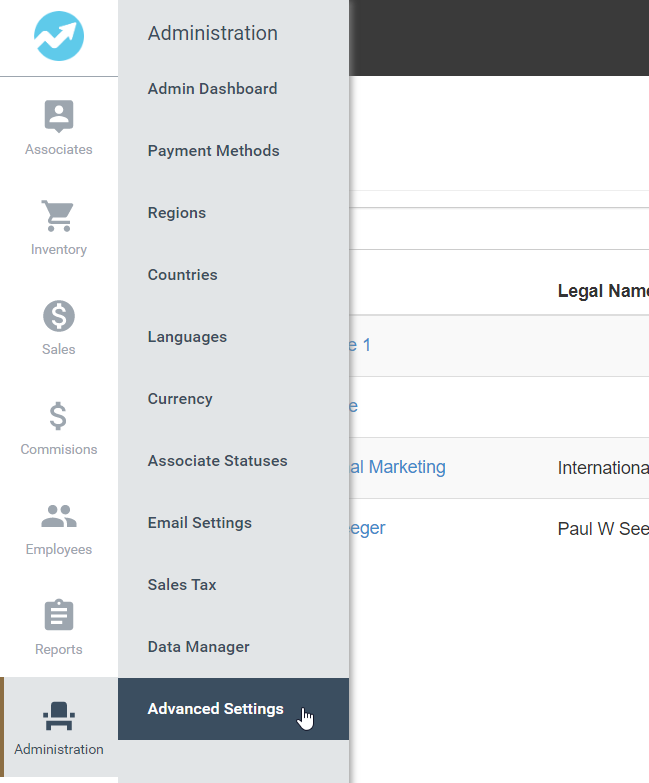The image size is (649, 783).
Task: Open Email Settings
Action: coord(199,523)
